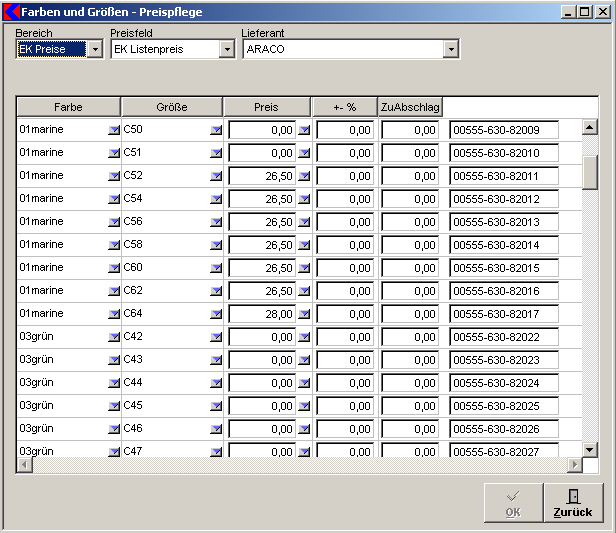Screen dimensions: 616x533
Task: Confirm with the OK button
Action: (513, 503)
